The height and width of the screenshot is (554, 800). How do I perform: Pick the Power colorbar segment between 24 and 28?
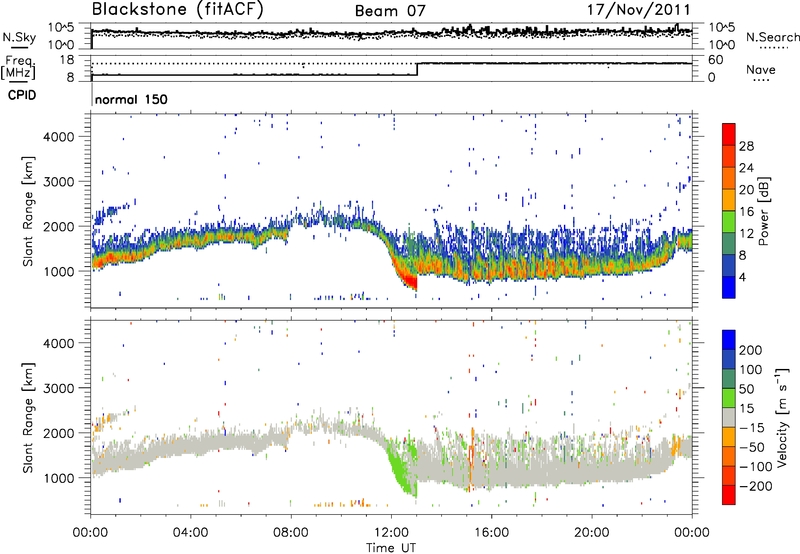[x=729, y=156]
